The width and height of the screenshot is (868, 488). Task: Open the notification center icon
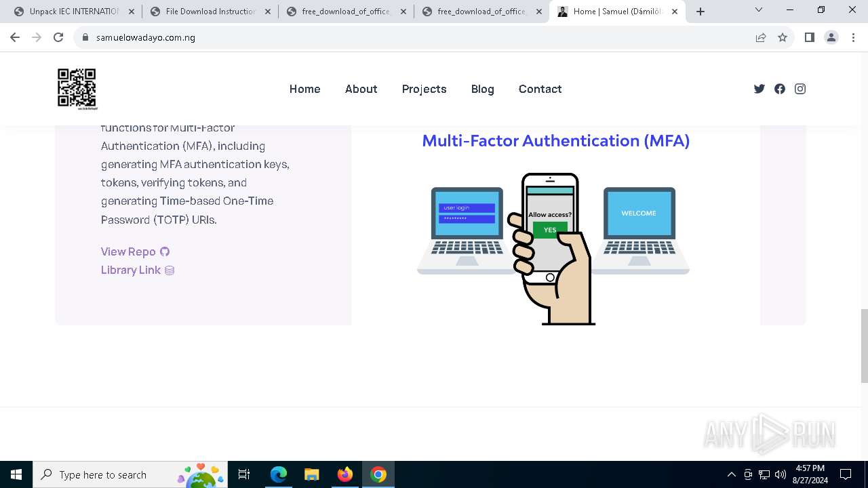point(846,474)
